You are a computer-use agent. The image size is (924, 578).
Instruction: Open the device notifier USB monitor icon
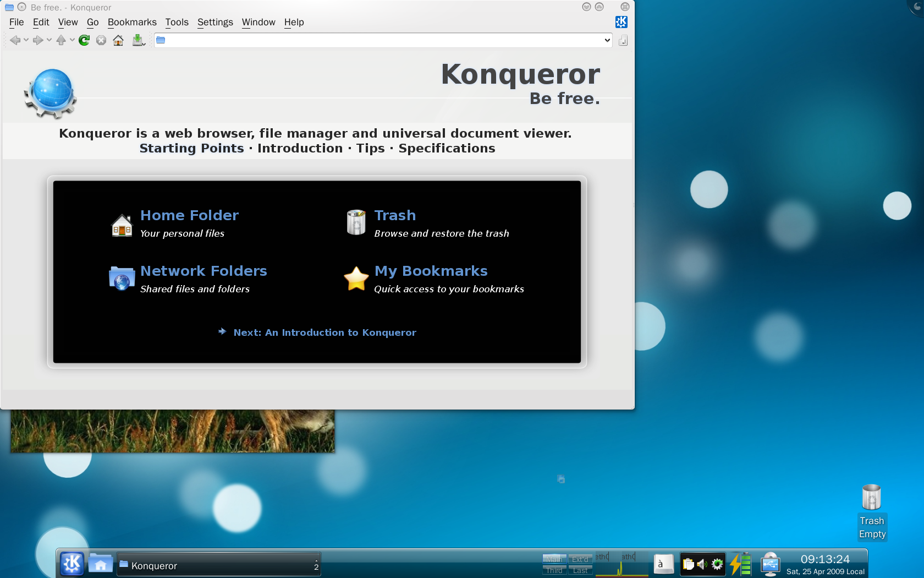770,564
